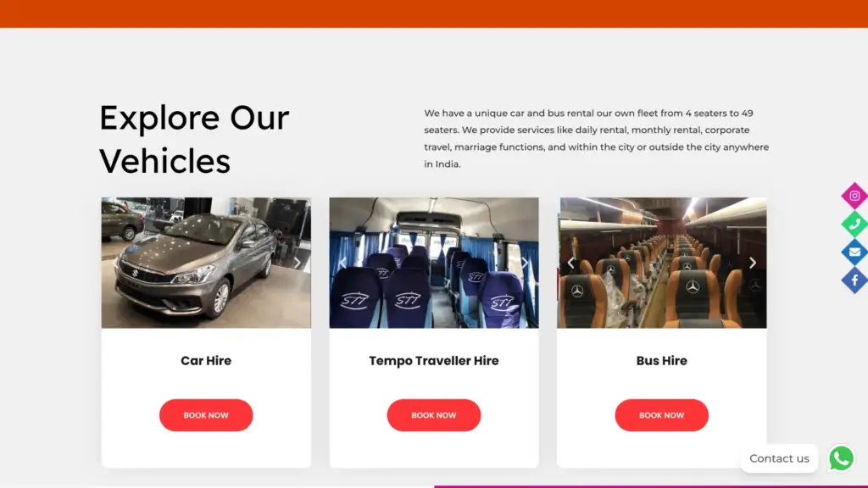Open the Bus Hire title
This screenshot has width=868, height=488.
coord(661,361)
